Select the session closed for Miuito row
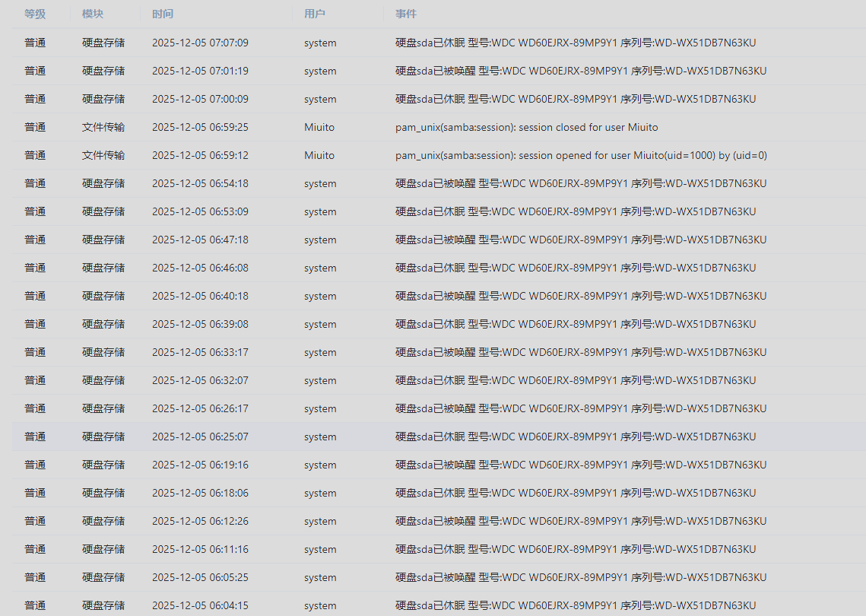 439,127
